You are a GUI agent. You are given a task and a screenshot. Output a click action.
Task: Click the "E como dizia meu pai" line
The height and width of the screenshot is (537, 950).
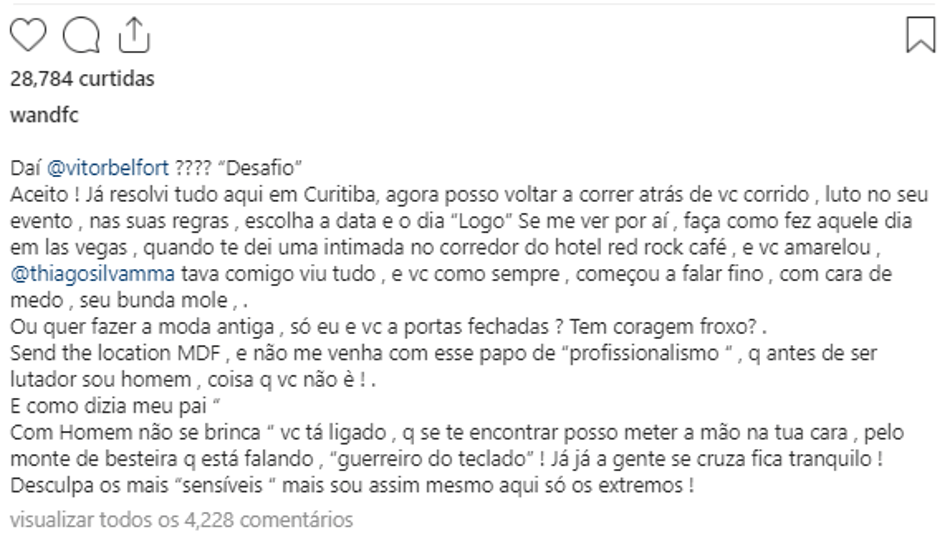(x=115, y=406)
